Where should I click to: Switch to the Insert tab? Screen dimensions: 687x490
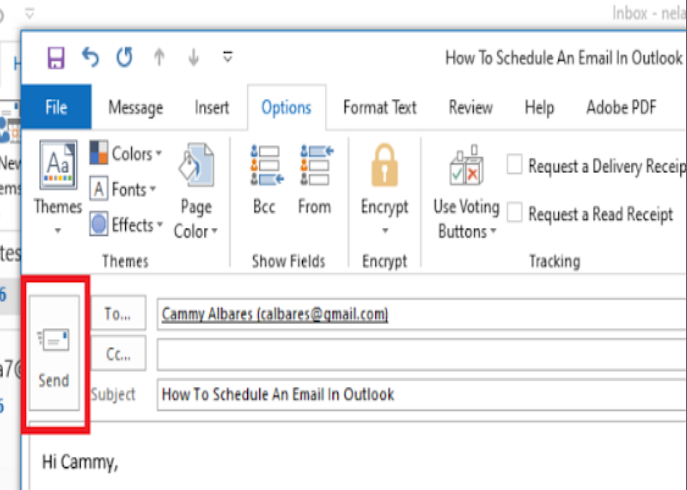point(212,107)
